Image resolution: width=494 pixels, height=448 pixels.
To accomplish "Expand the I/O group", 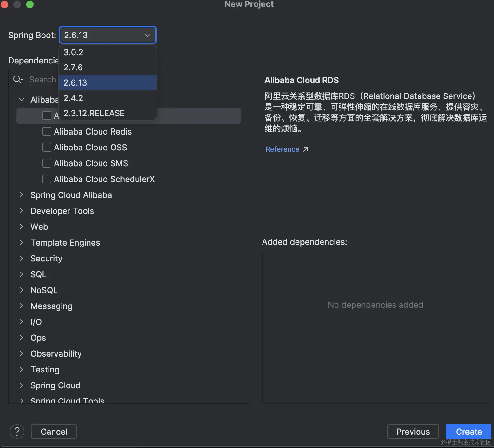I will point(22,322).
